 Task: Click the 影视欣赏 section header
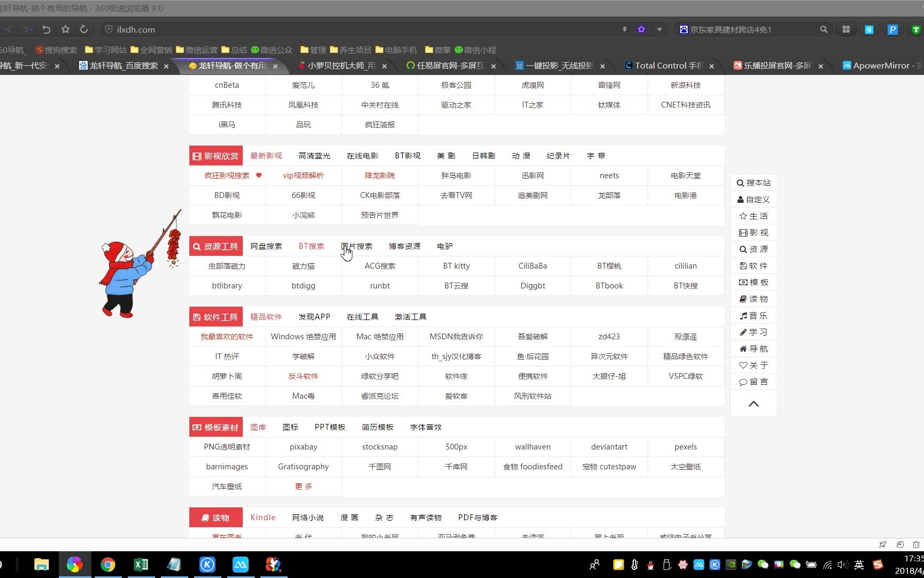coord(216,156)
